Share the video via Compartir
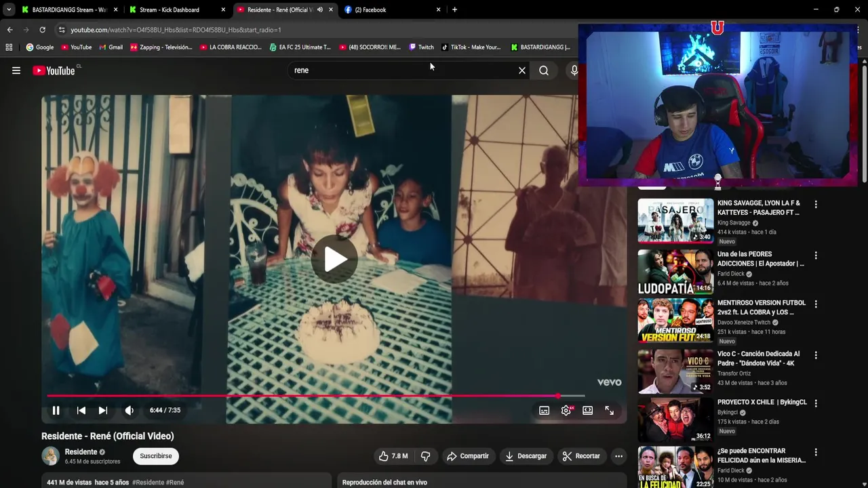Image resolution: width=868 pixels, height=488 pixels. (468, 456)
